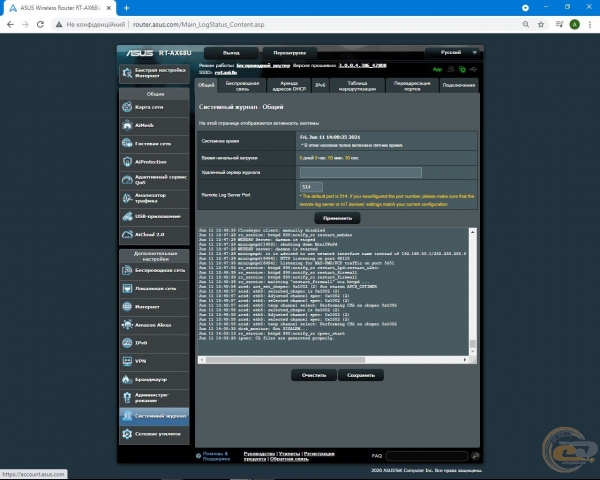The height and width of the screenshot is (480, 600).
Task: Open System Log sidebar icon
Action: pyautogui.click(x=127, y=416)
